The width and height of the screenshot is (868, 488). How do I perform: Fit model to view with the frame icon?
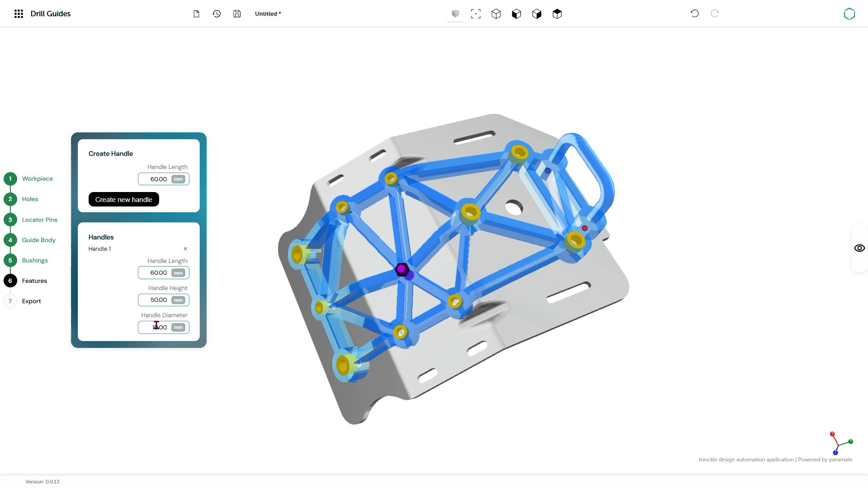pyautogui.click(x=476, y=14)
